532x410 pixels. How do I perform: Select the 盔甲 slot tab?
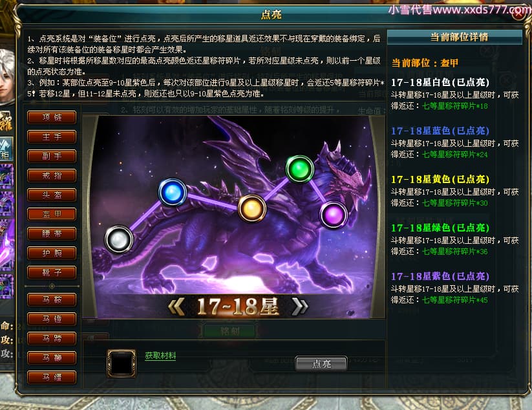pyautogui.click(x=52, y=214)
